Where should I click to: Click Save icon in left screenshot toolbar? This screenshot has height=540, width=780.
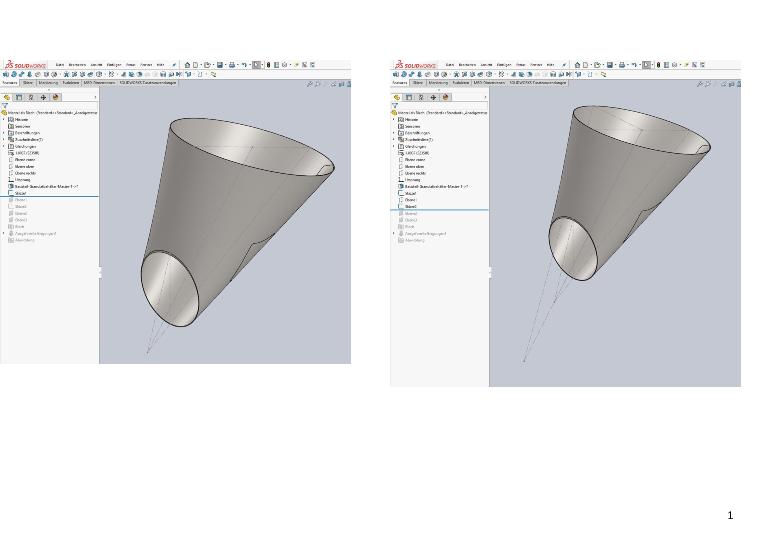coord(220,65)
